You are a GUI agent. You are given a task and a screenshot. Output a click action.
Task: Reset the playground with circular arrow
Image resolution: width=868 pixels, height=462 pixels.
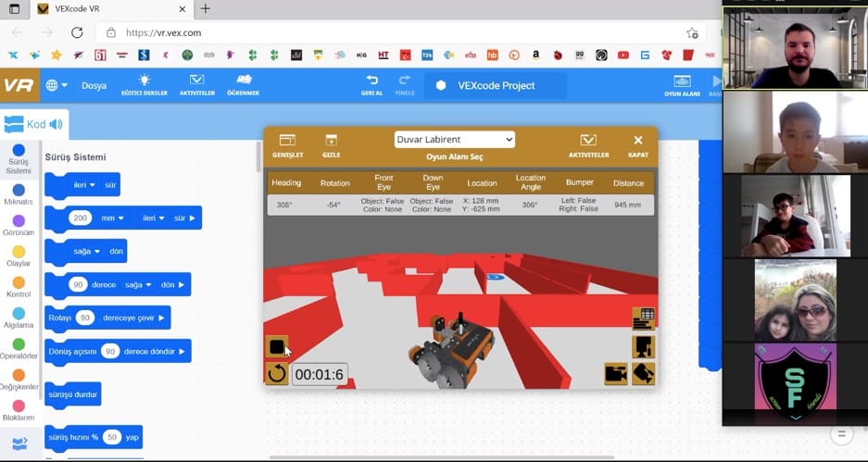click(276, 374)
